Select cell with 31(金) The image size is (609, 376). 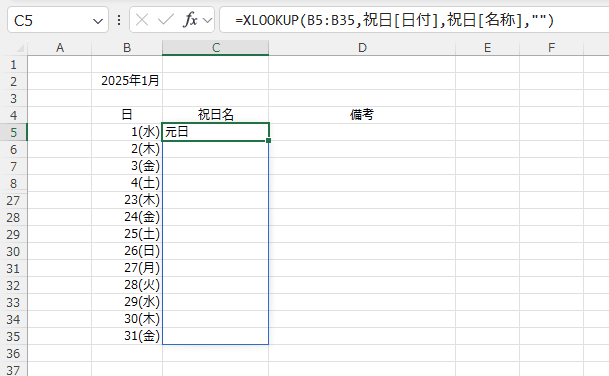(127, 336)
